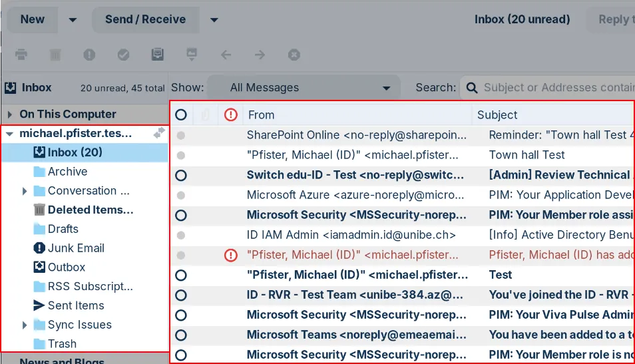Click the importance flag on Pfister has added message
Viewport: 635px width, 364px height.
tap(231, 255)
